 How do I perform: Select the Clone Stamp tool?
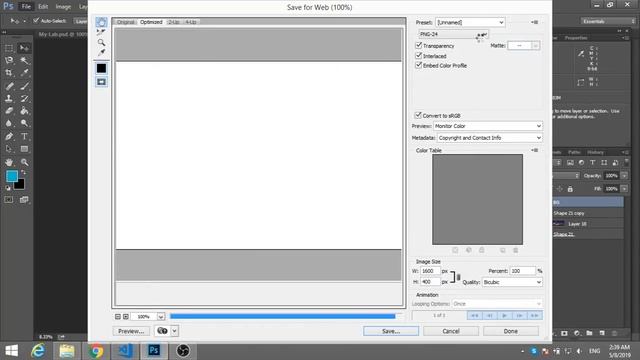tap(9, 98)
